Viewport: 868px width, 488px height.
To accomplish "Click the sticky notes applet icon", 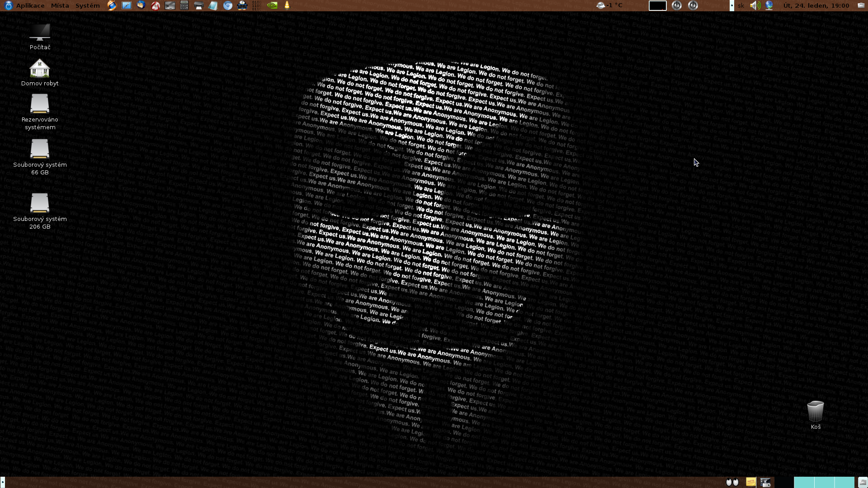I will coord(750,482).
